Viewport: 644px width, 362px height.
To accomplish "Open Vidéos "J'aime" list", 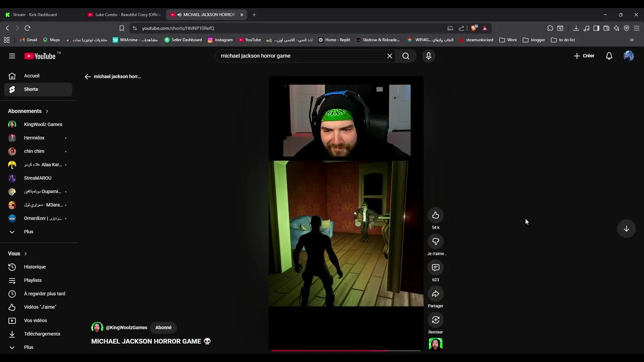I will pos(38,307).
